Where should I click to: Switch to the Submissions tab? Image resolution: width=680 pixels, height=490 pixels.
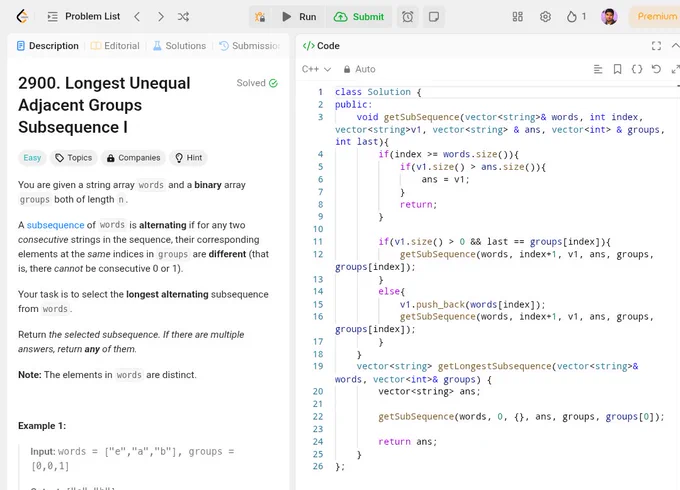pyautogui.click(x=249, y=46)
